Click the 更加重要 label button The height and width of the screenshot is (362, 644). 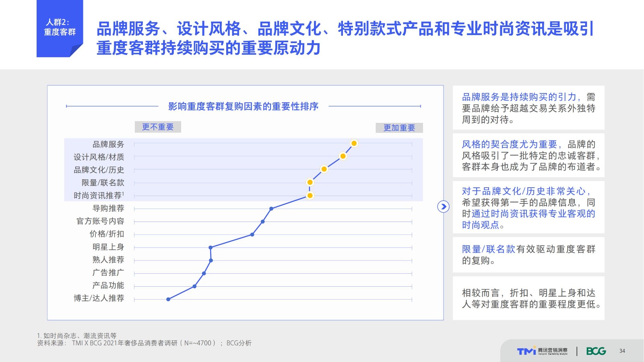pyautogui.click(x=399, y=128)
